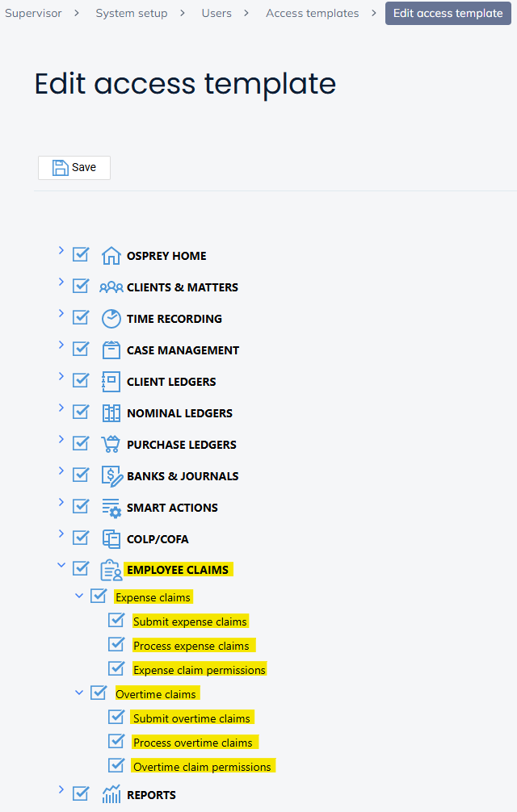Toggle the Nominal Ledgers checkbox
The image size is (517, 812).
(81, 412)
